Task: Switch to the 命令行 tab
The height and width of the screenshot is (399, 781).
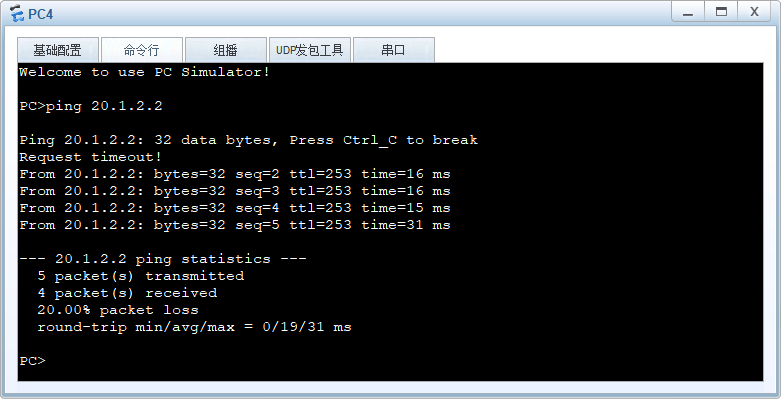Action: click(x=141, y=50)
